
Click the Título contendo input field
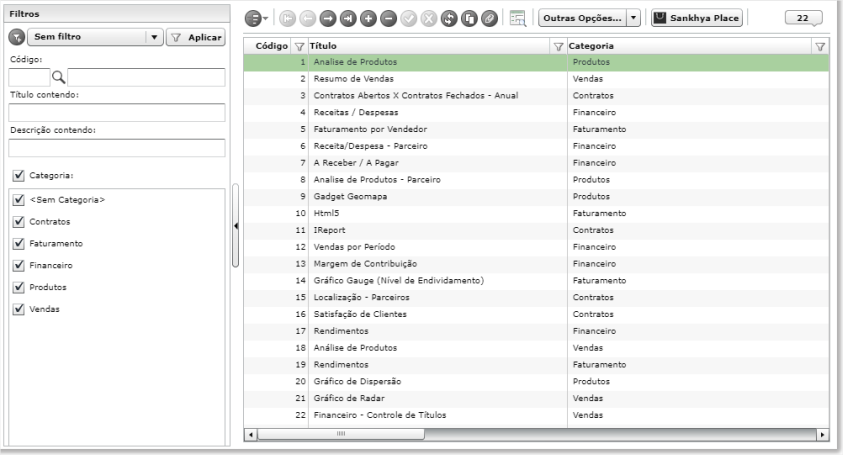[117, 112]
